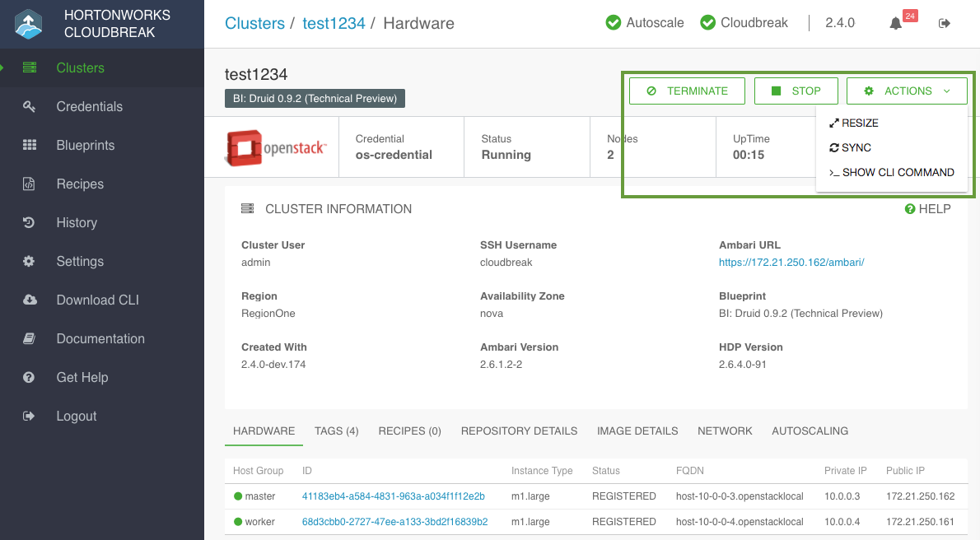The image size is (980, 540).
Task: Open master instance ID link
Action: tap(393, 496)
